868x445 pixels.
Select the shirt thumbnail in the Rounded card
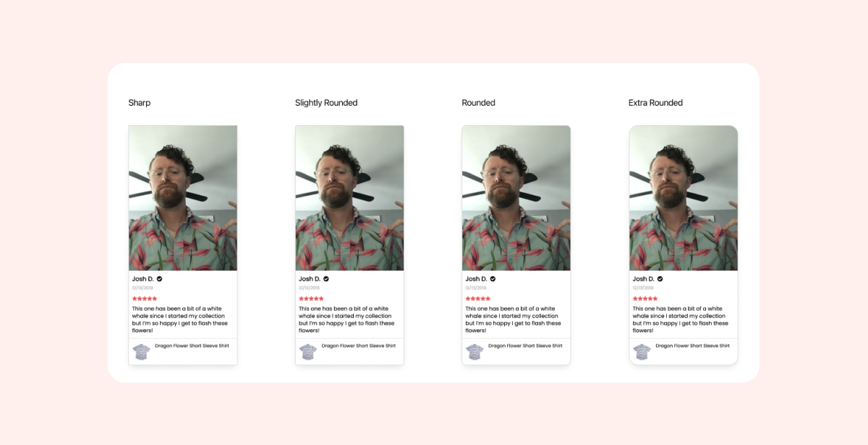(475, 352)
